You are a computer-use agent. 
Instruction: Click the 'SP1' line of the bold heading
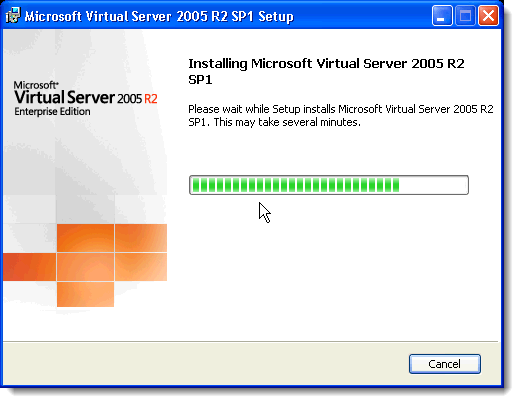(200, 80)
